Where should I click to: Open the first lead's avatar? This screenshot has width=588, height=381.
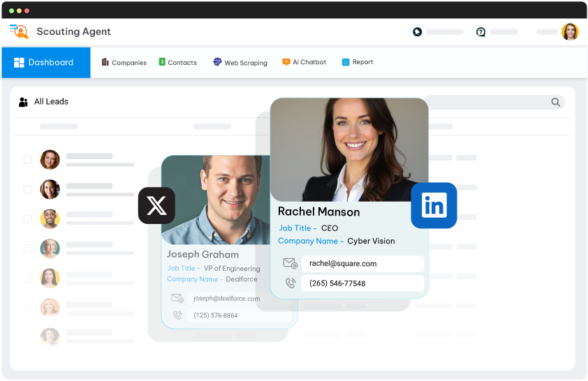[50, 160]
